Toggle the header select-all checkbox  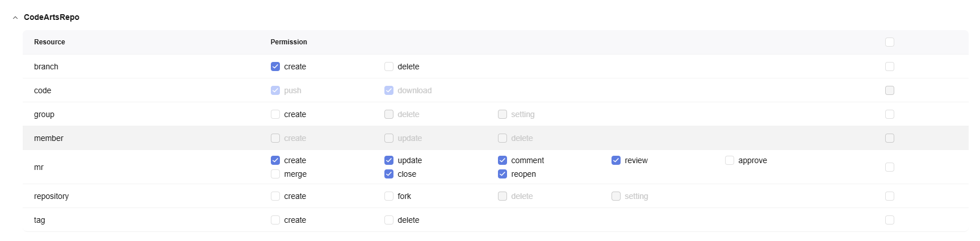[x=890, y=42]
